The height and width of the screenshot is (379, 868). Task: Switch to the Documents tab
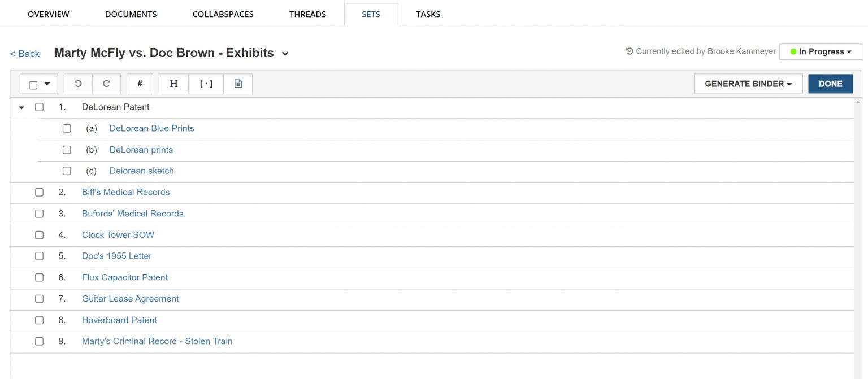pos(131,14)
